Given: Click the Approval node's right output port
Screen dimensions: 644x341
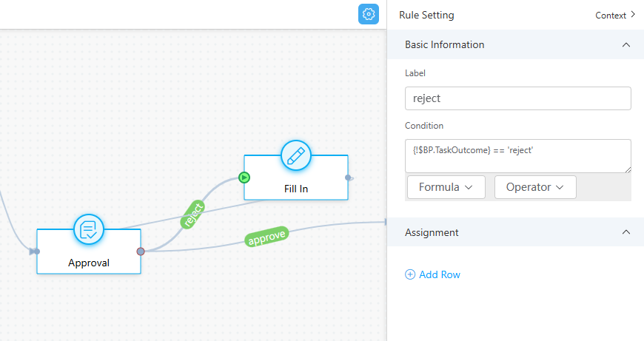Looking at the screenshot, I should click(141, 251).
